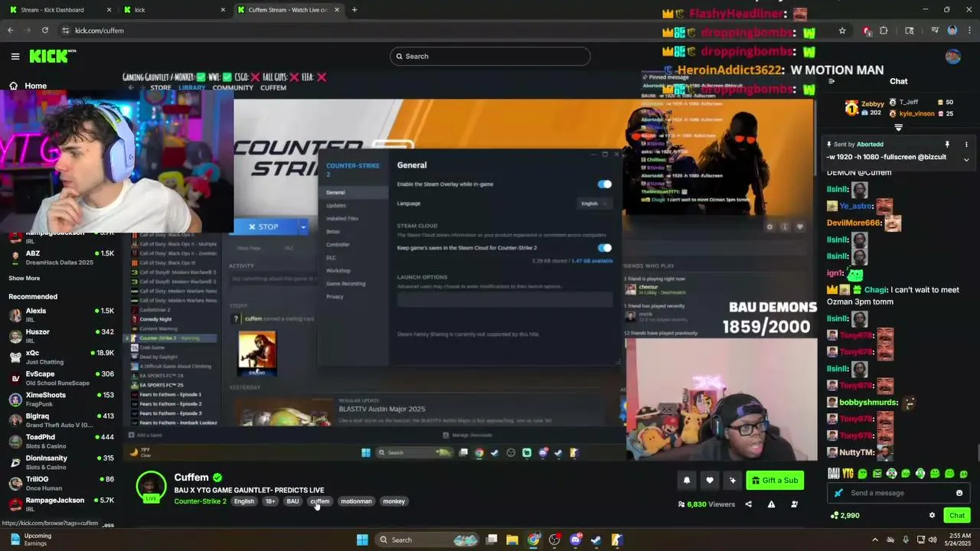The image size is (980, 551).
Task: Click the YTG emote above the message box
Action: point(848,474)
